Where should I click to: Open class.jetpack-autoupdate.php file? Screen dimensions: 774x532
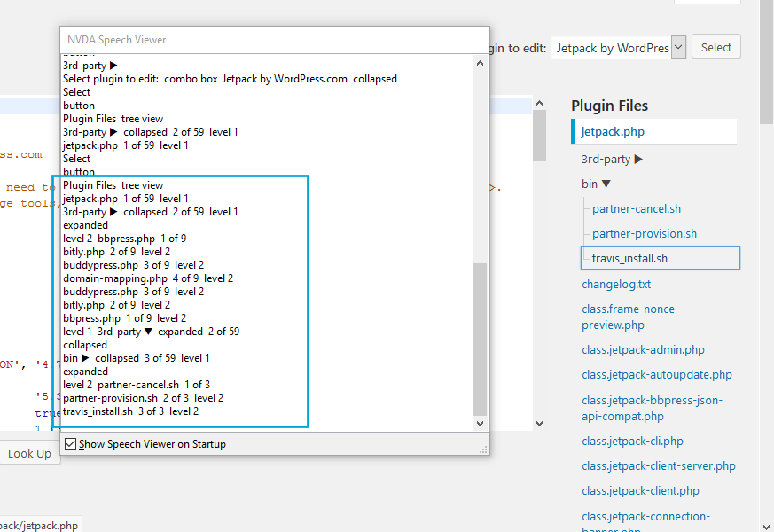click(657, 375)
